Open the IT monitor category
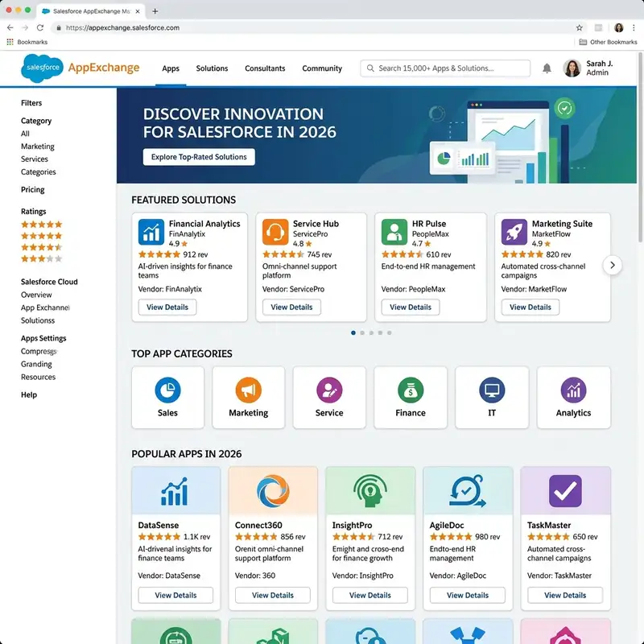644x644 pixels. (492, 397)
